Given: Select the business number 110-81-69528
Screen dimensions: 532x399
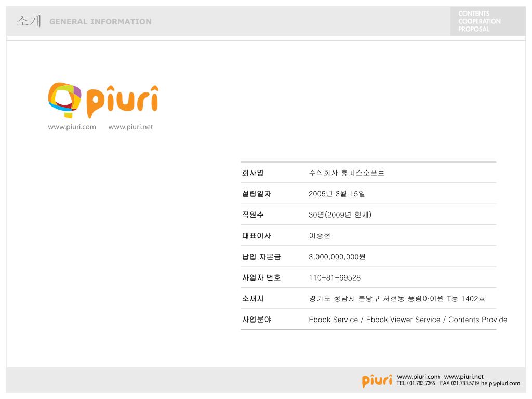Looking at the screenshot, I should pos(335,278).
